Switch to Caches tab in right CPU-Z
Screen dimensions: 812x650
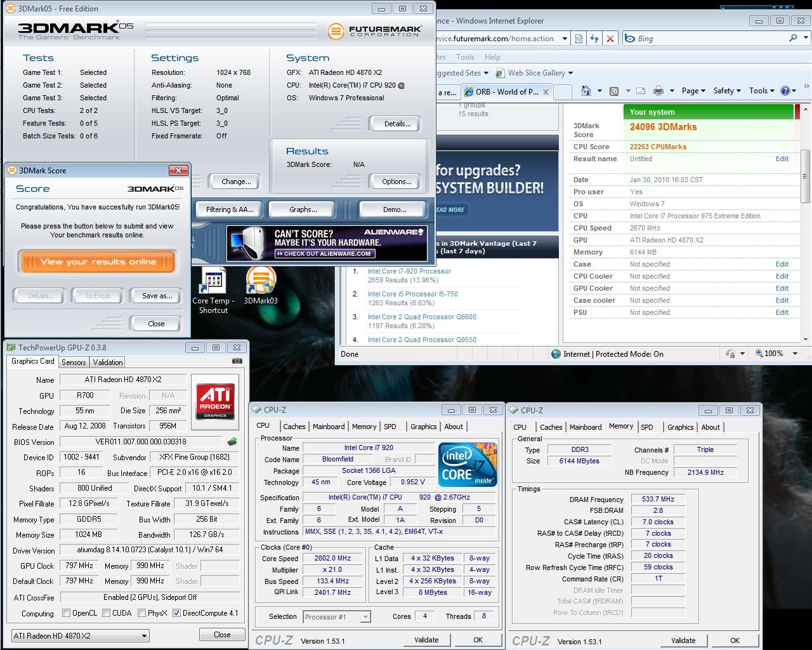tap(551, 427)
